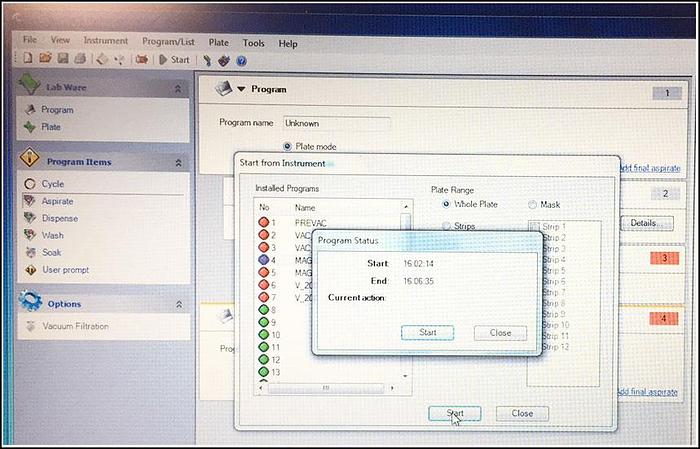Viewport: 700px width, 449px height.
Task: Click Start in Program Status dialog
Action: [x=427, y=333]
